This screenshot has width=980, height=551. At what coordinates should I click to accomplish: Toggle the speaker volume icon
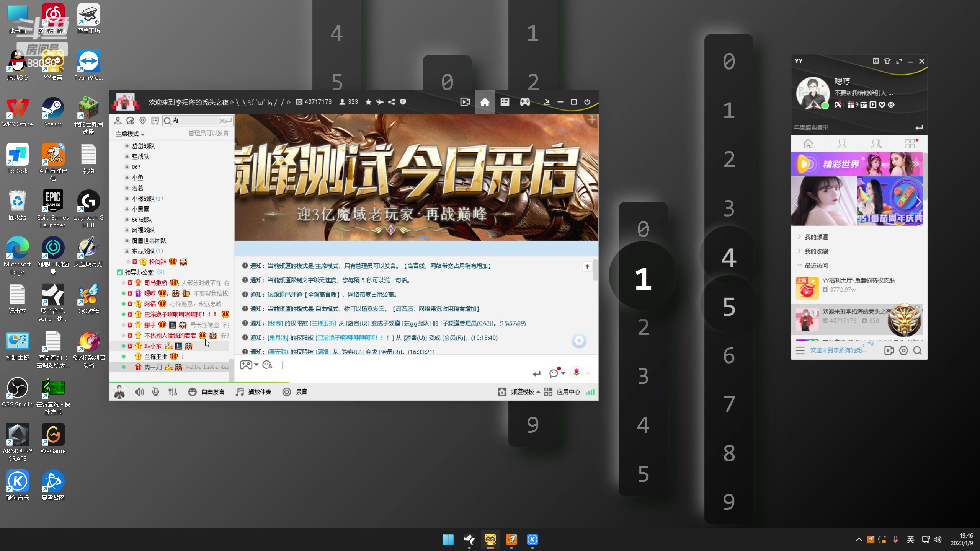[x=139, y=392]
